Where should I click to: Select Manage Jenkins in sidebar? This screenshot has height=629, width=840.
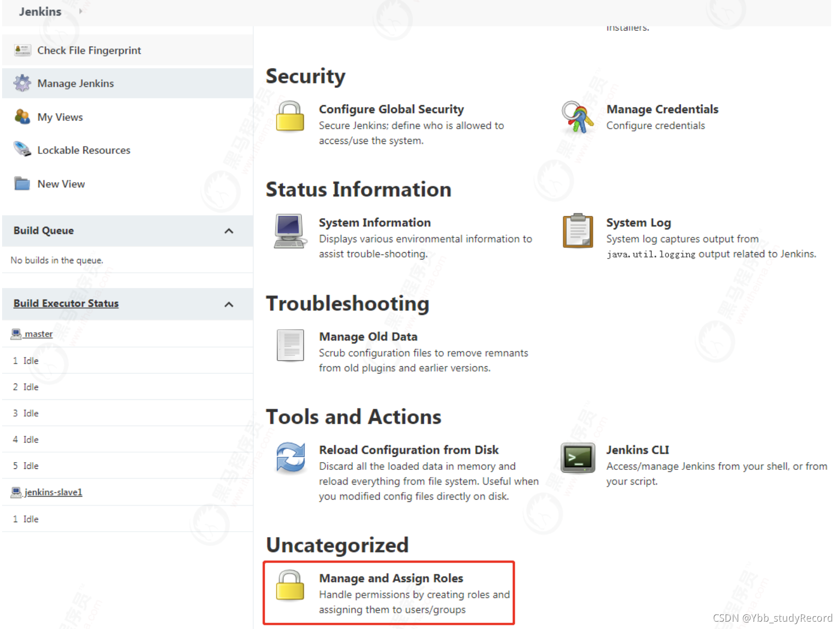(75, 83)
